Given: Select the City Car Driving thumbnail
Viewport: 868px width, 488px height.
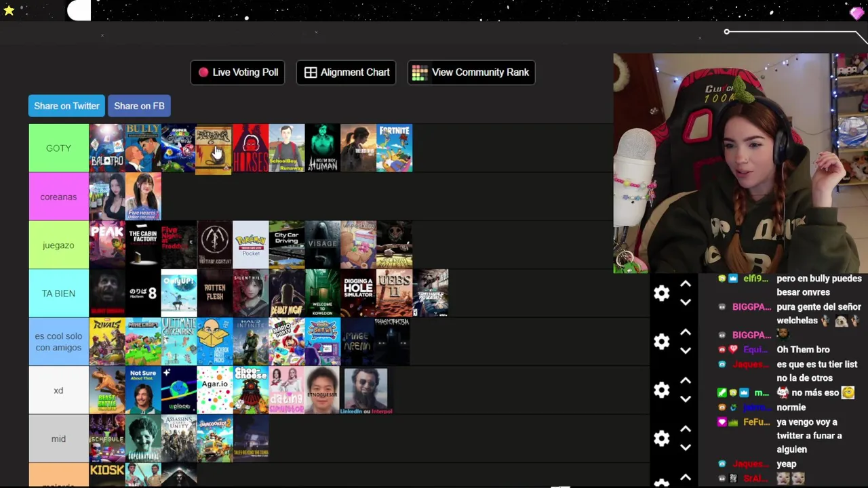Looking at the screenshot, I should (x=287, y=245).
